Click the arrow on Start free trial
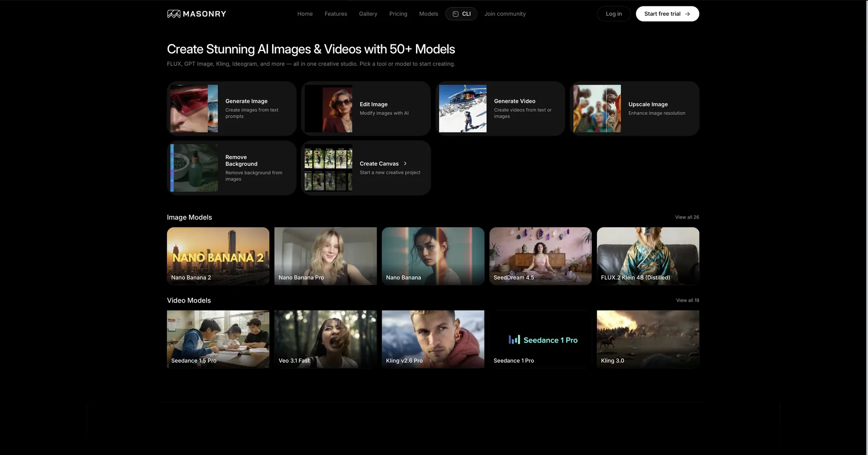 coord(688,14)
